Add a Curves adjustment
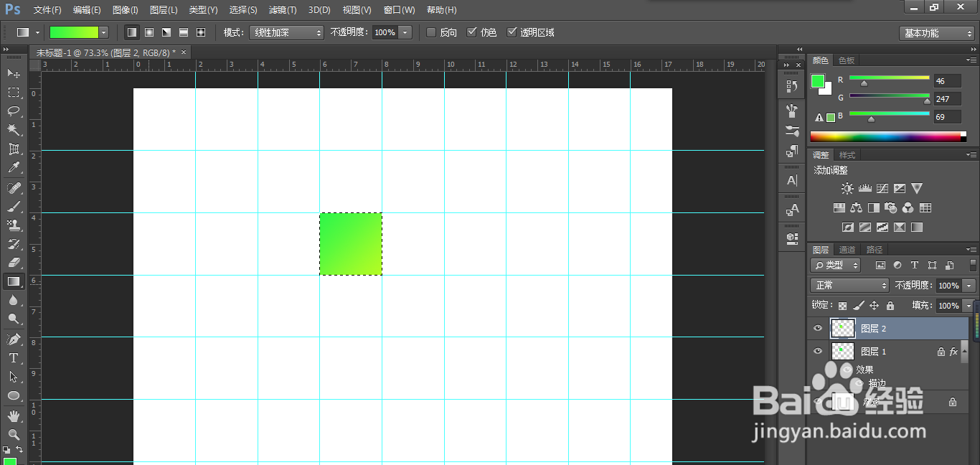This screenshot has height=465, width=980. pos(882,189)
